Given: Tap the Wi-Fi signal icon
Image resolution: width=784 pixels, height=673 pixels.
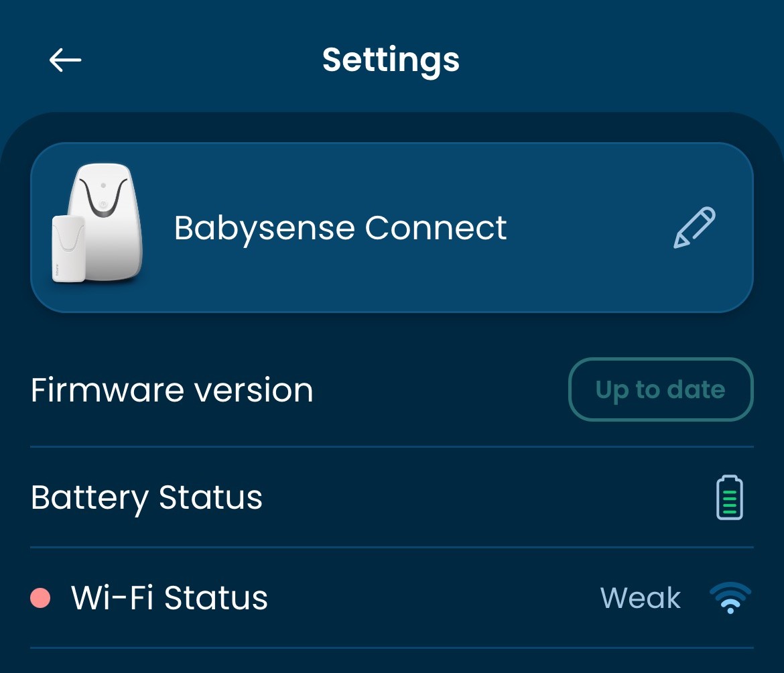Looking at the screenshot, I should tap(730, 598).
